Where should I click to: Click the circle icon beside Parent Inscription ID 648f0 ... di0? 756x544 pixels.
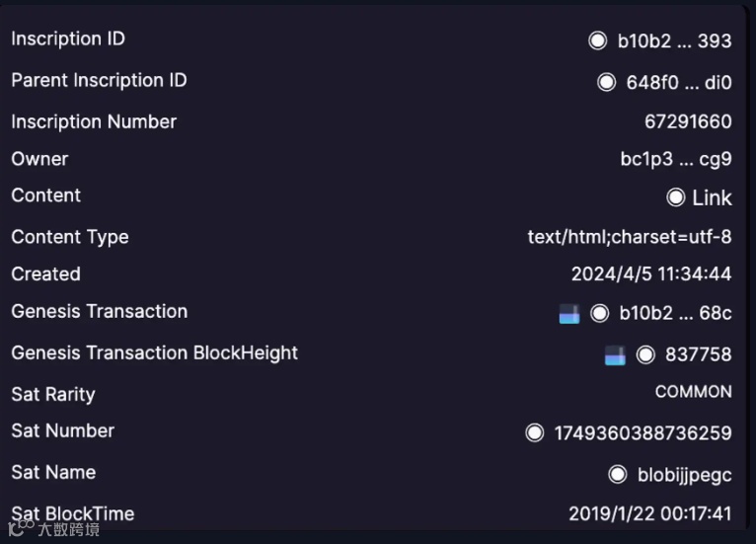(x=607, y=82)
